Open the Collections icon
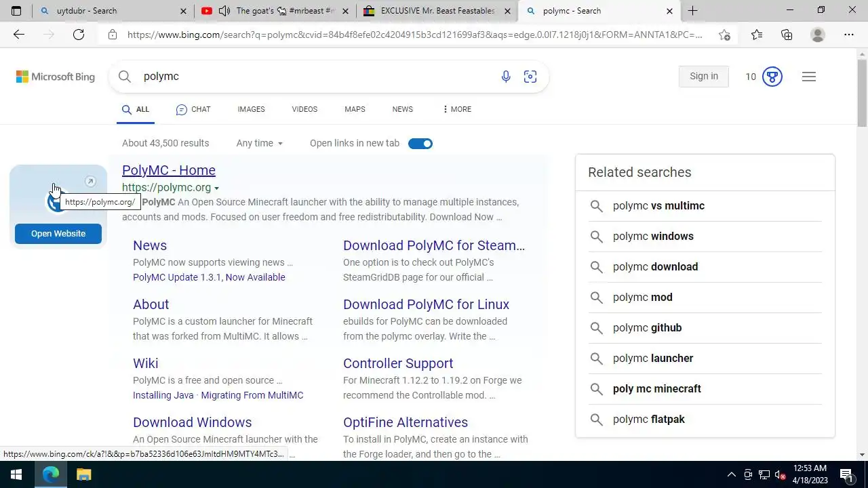This screenshot has width=868, height=488. pos(787,35)
